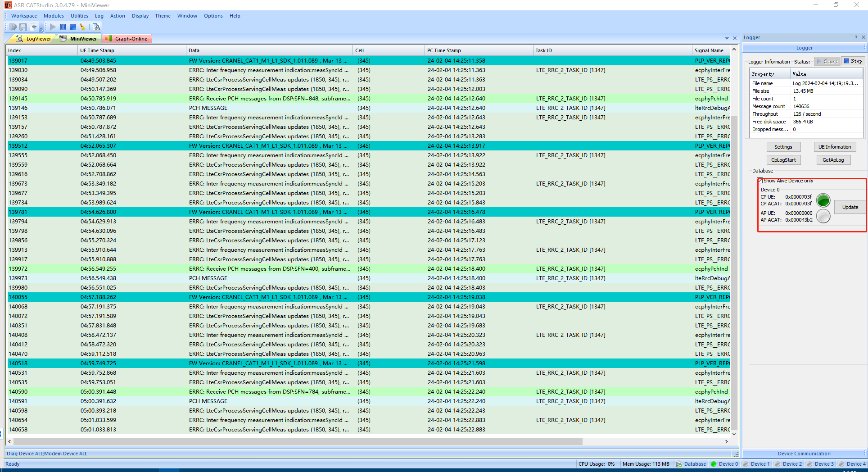Click the horizontal scrollbar of log table
The image size is (868, 472).
(315, 442)
